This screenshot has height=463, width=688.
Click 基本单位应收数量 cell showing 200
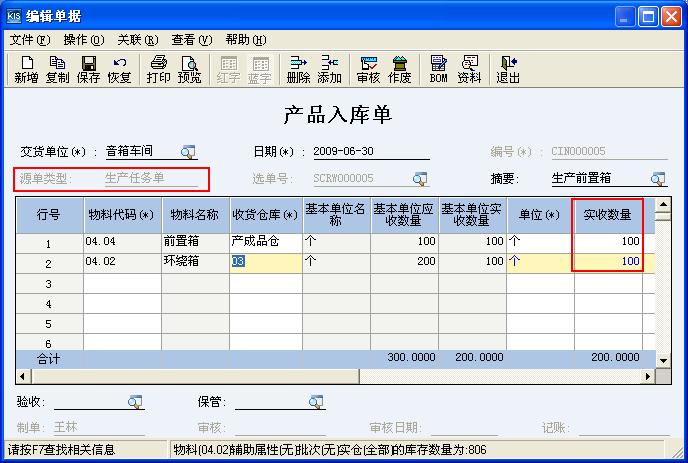click(405, 262)
